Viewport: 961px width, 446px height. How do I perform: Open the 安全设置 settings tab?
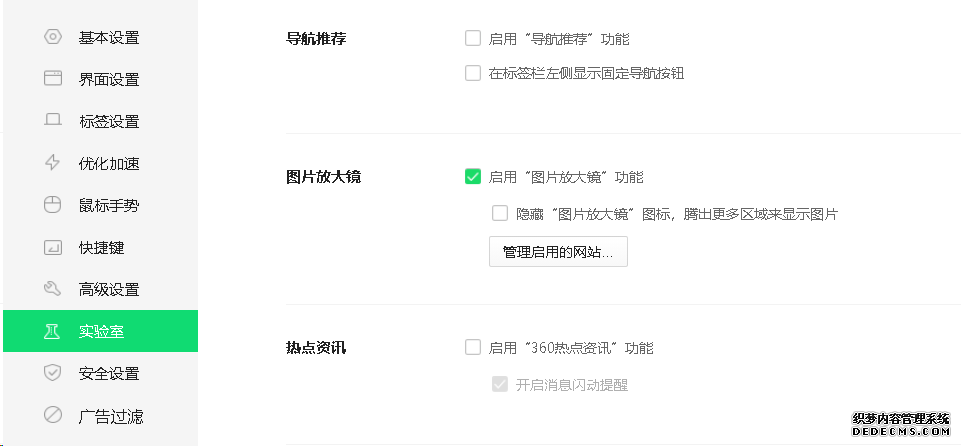[x=109, y=374]
